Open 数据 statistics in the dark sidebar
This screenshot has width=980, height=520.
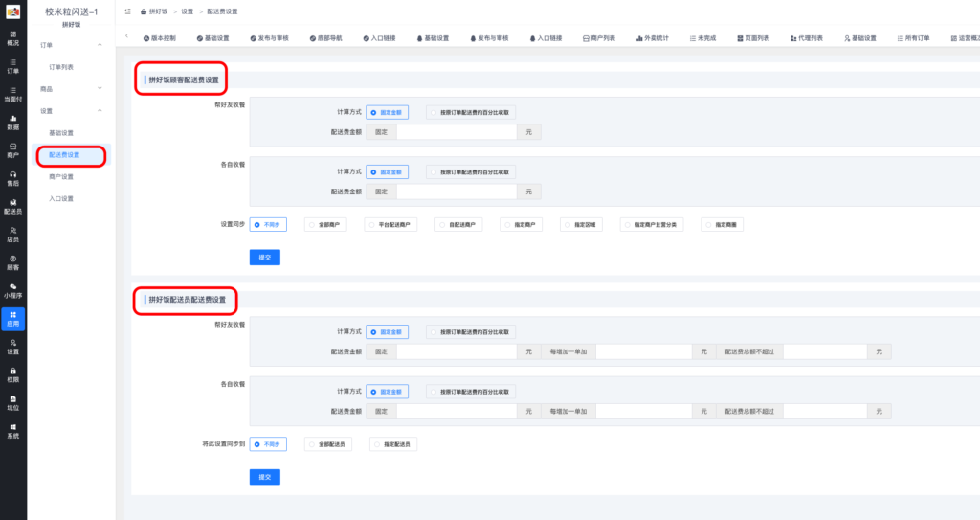[x=12, y=123]
